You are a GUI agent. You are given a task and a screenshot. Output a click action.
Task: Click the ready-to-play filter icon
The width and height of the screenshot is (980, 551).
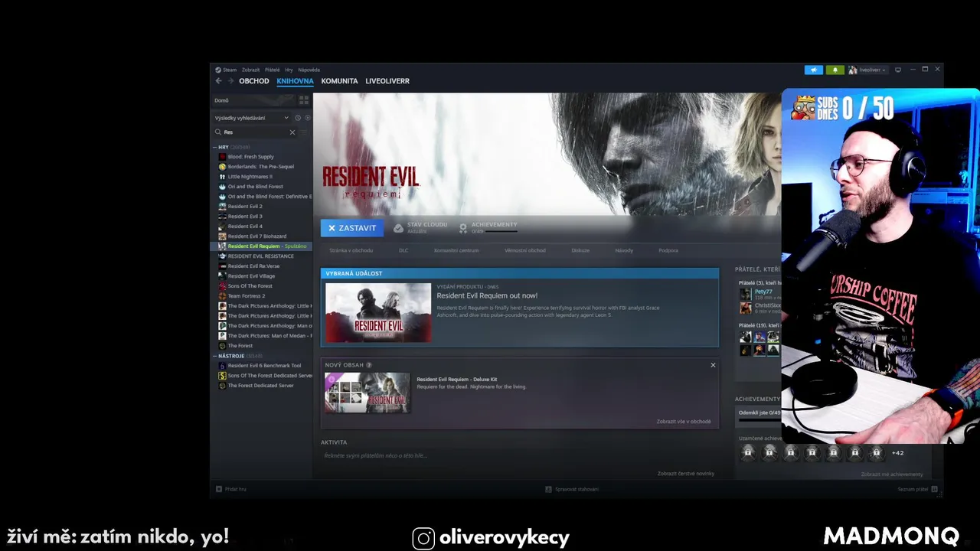(x=308, y=118)
